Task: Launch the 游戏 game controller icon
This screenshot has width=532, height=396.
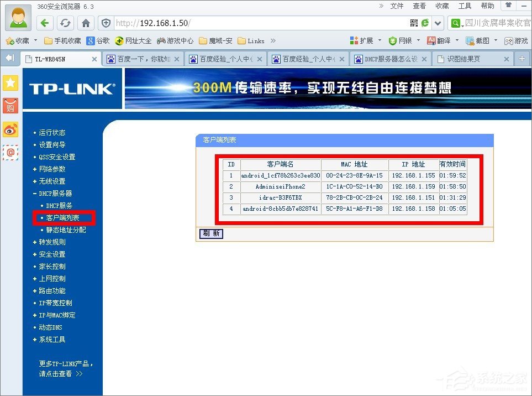Action: point(509,40)
